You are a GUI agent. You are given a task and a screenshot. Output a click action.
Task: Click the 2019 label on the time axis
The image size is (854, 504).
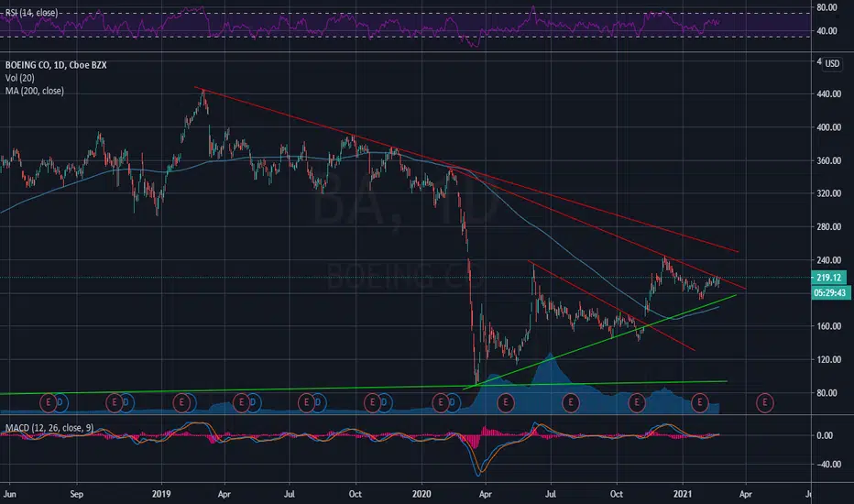(161, 494)
